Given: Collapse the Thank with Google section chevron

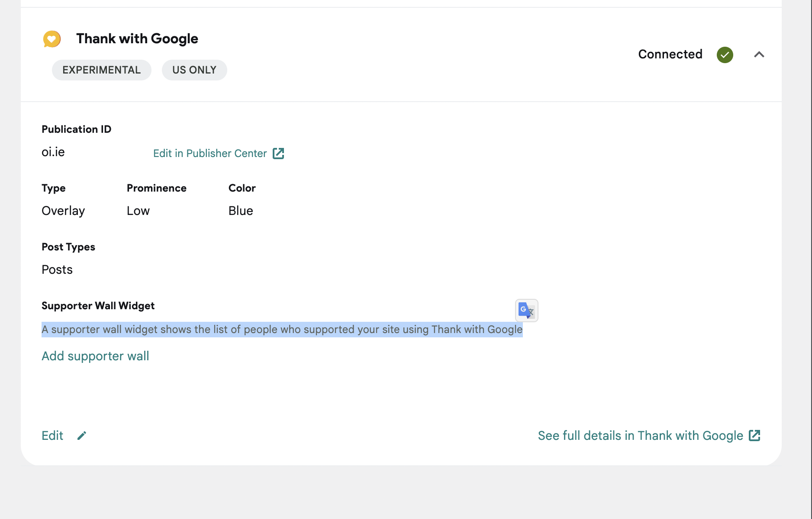Looking at the screenshot, I should 759,54.
